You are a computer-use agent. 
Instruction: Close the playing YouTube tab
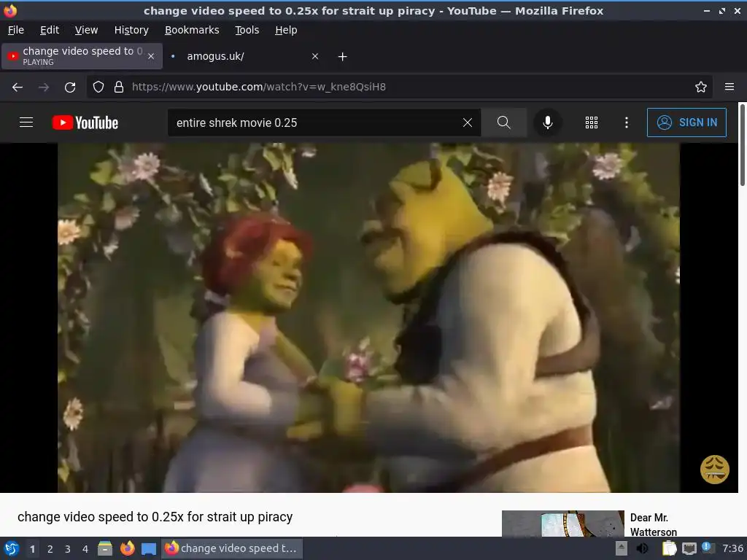tap(151, 56)
